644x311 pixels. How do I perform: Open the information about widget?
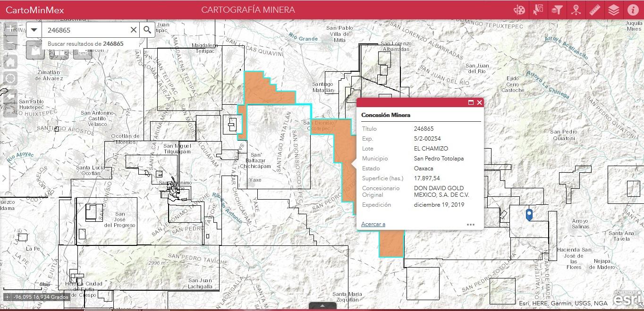pyautogui.click(x=633, y=10)
